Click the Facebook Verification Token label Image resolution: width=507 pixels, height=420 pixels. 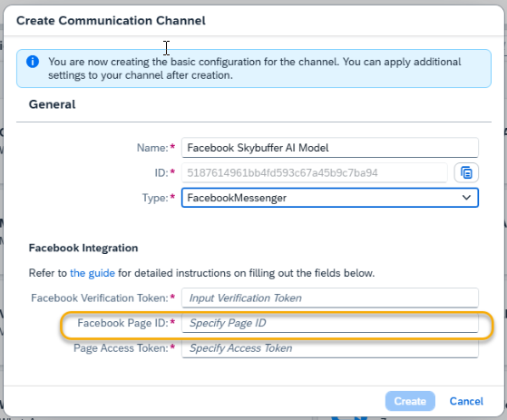point(100,298)
